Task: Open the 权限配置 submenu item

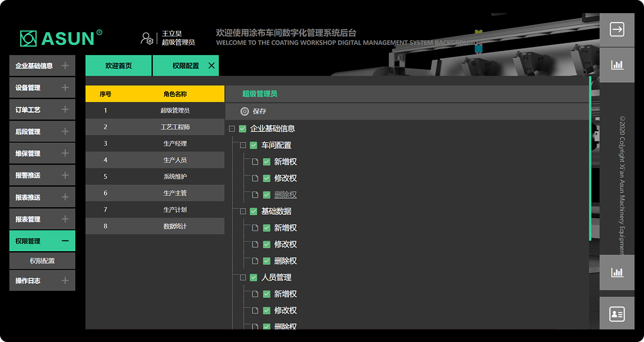Action: [42, 261]
